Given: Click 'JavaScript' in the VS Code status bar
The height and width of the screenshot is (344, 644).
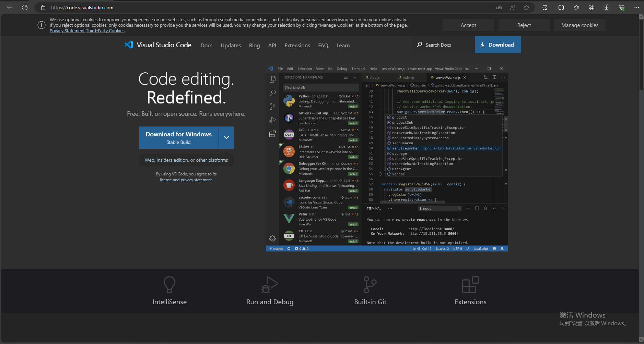Looking at the screenshot, I should (x=481, y=249).
